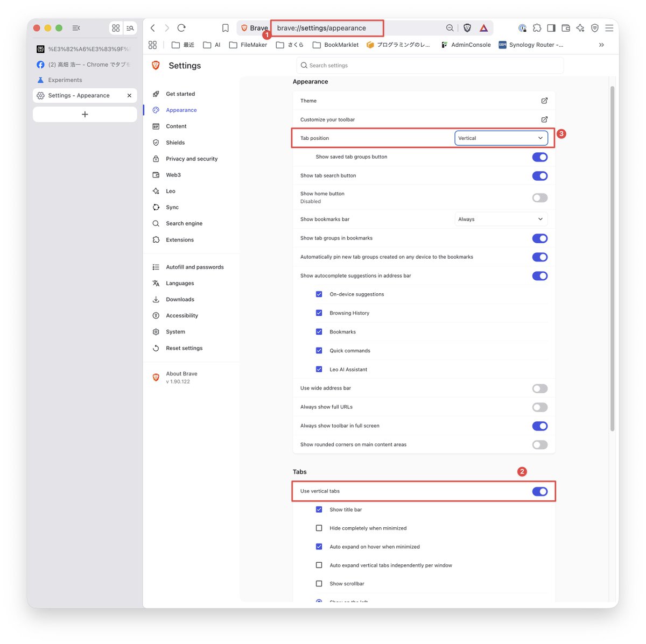
Task: Toggle Use vertical tabs switch
Action: 540,491
